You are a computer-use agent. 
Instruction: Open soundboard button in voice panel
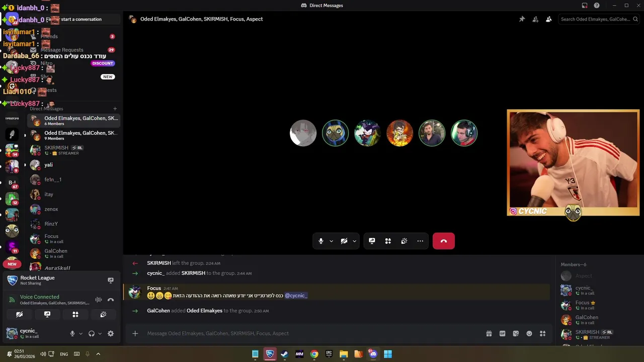click(x=103, y=314)
